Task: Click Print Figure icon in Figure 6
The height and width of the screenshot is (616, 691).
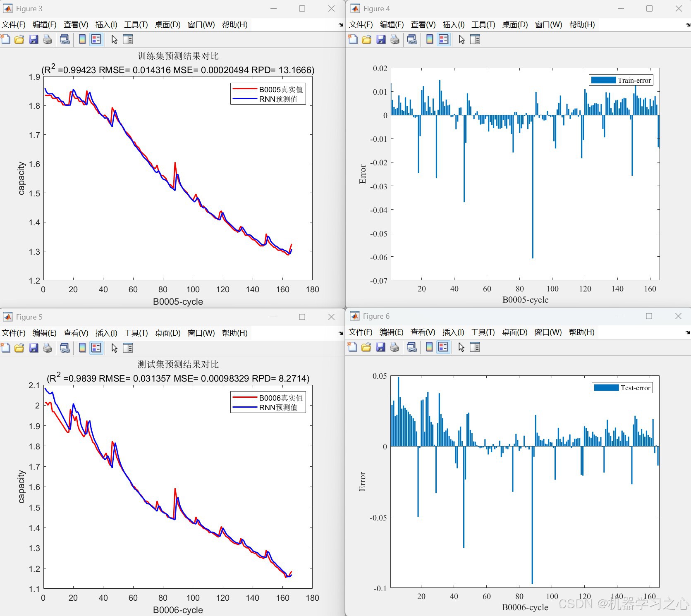Action: tap(395, 347)
